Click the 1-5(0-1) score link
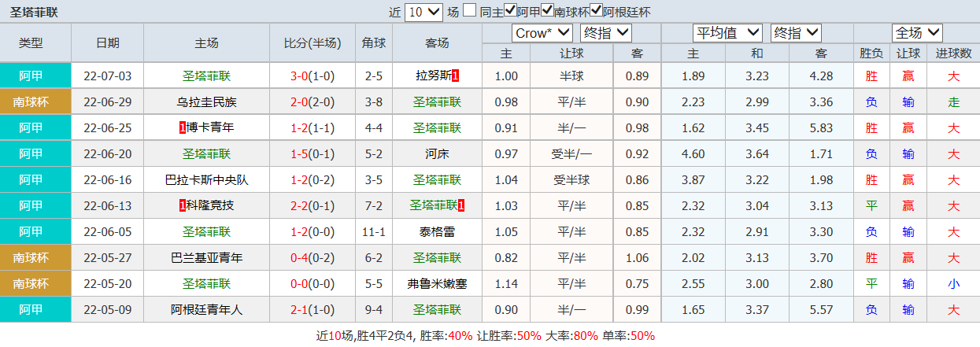 [312, 154]
